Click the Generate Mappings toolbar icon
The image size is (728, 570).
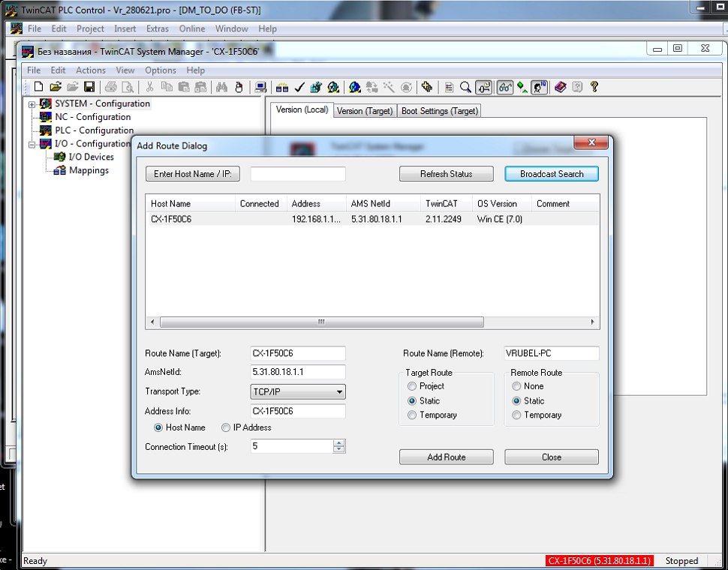coord(282,87)
